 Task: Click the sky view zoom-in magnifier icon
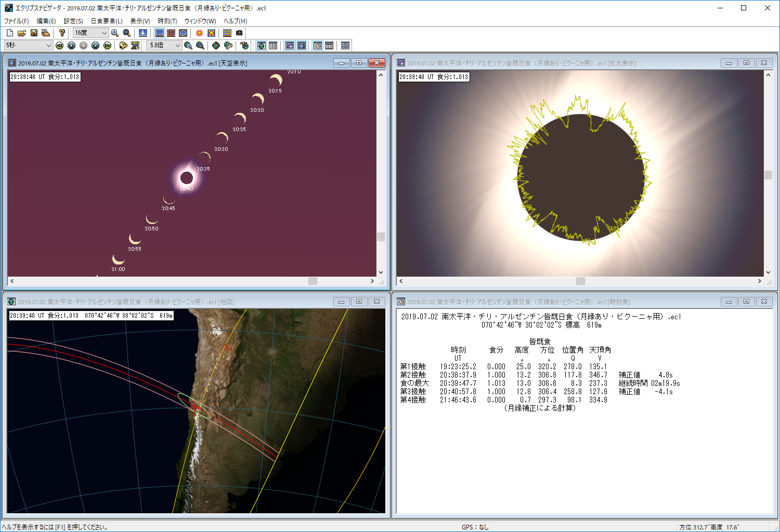(x=115, y=33)
